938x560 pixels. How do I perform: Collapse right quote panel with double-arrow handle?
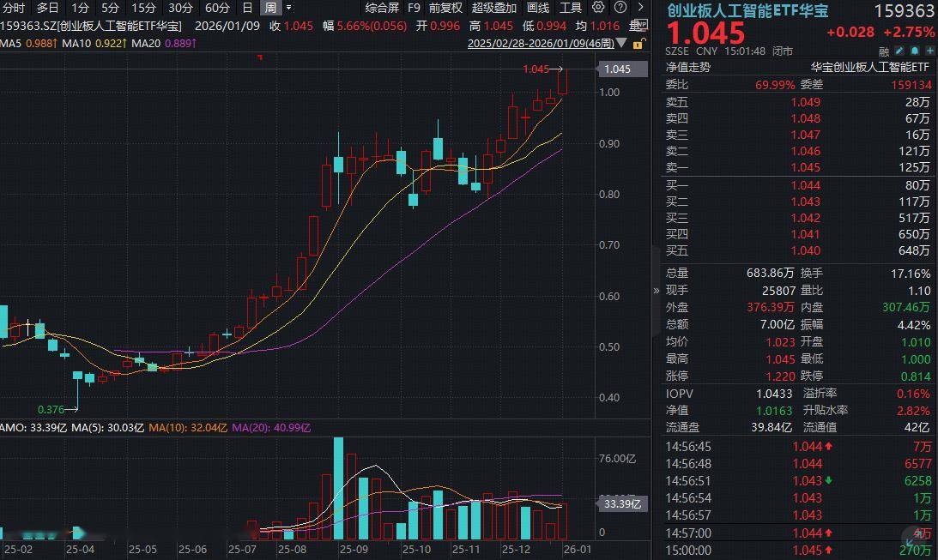pos(657,291)
